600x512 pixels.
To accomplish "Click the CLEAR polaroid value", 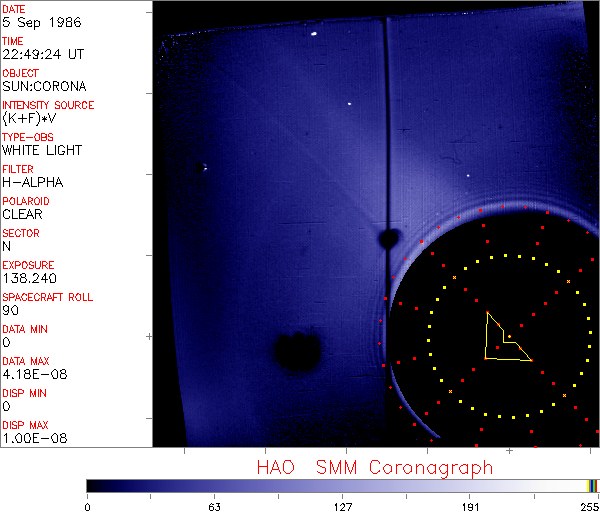I will click(x=22, y=214).
